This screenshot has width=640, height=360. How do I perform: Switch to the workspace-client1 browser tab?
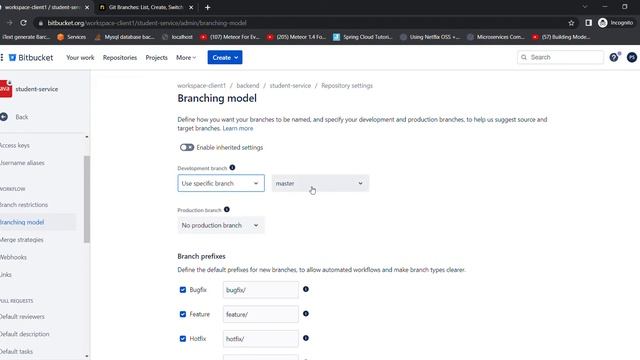[43, 7]
